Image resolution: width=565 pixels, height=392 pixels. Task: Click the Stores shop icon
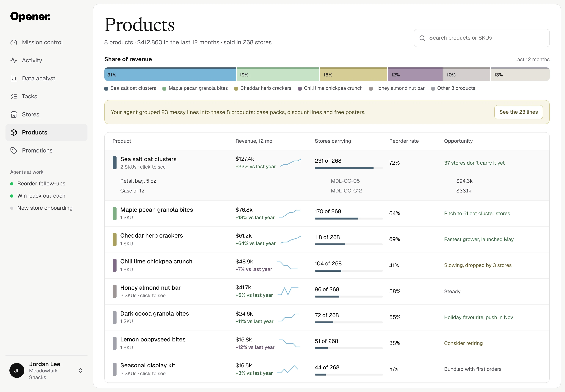pos(14,114)
